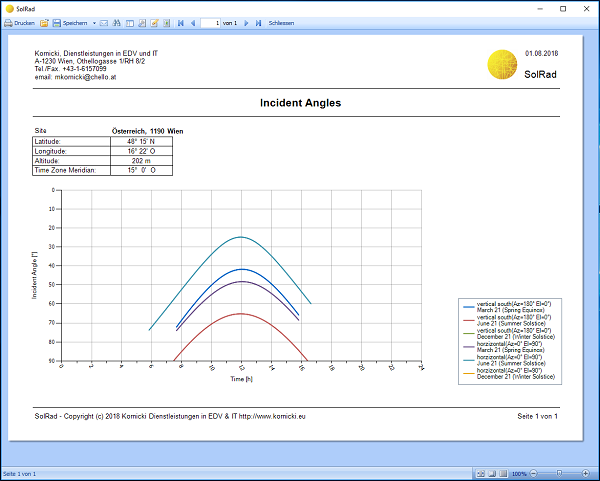Close the preview with Schliessen
Image resolution: width=600 pixels, height=481 pixels.
[281, 22]
